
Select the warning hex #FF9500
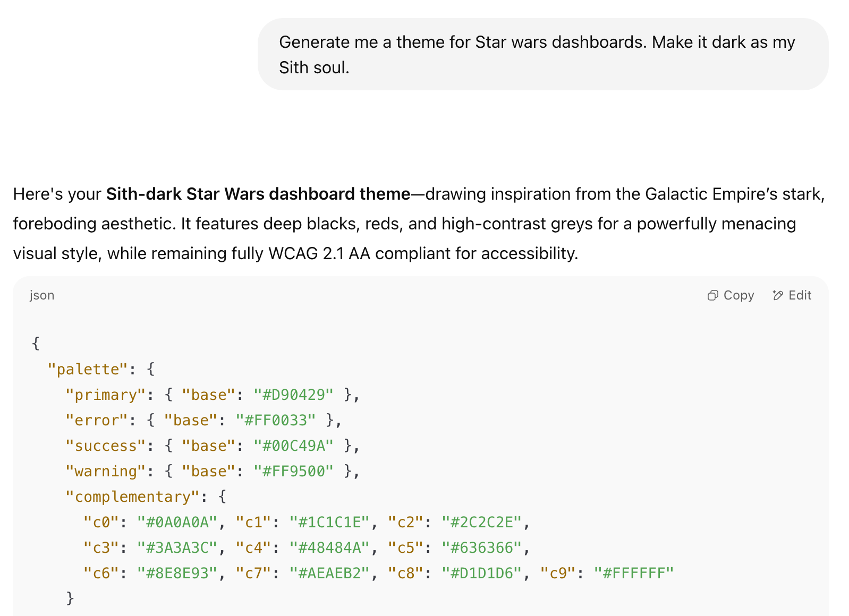tap(294, 471)
